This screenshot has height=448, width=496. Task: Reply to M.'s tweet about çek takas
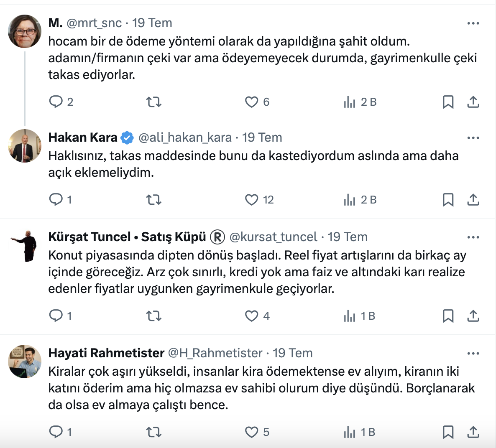pos(56,102)
